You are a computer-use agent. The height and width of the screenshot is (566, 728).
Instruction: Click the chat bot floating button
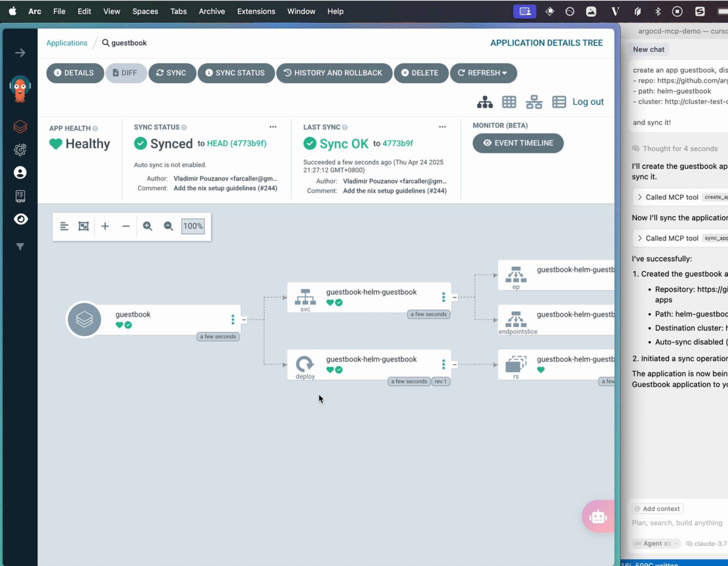point(598,516)
